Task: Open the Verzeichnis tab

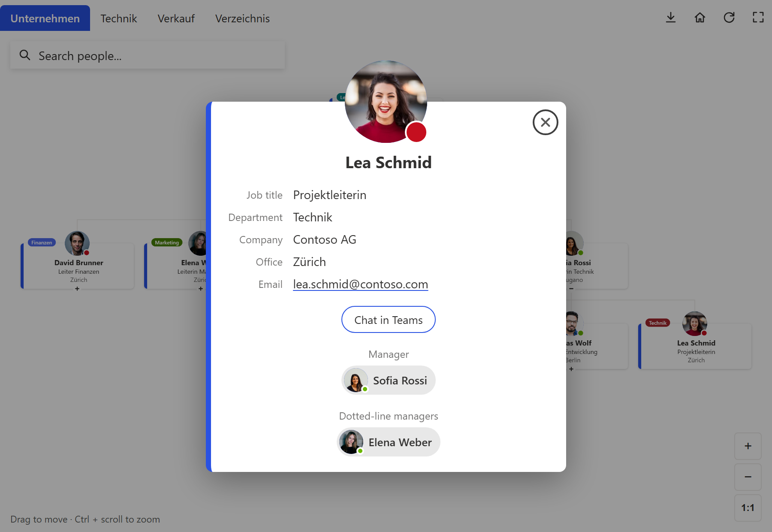Action: pos(242,18)
